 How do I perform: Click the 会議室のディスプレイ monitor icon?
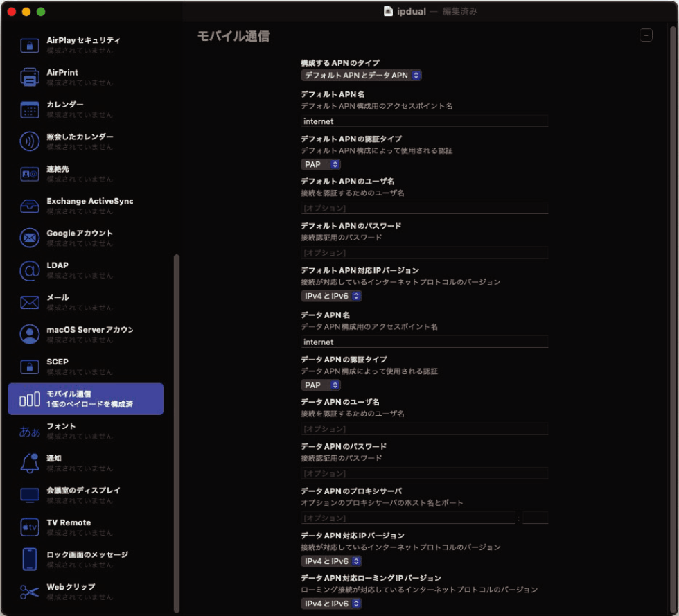click(29, 495)
